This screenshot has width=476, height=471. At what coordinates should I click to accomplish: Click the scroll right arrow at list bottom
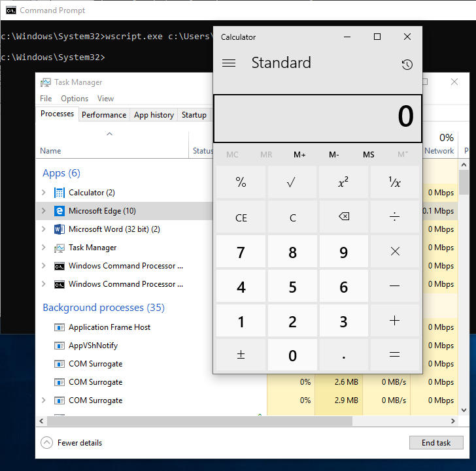coord(452,421)
